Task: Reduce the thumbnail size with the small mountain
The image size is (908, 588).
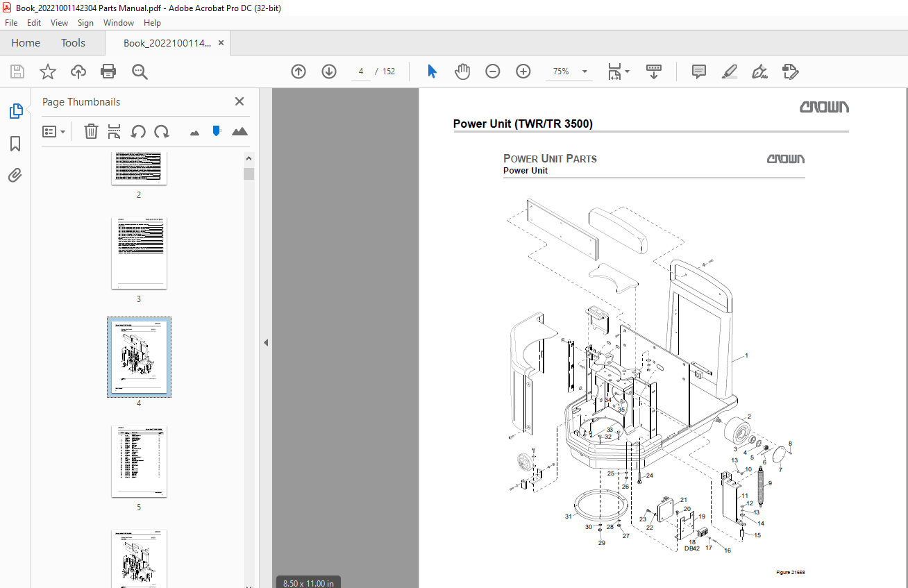Action: click(x=194, y=132)
